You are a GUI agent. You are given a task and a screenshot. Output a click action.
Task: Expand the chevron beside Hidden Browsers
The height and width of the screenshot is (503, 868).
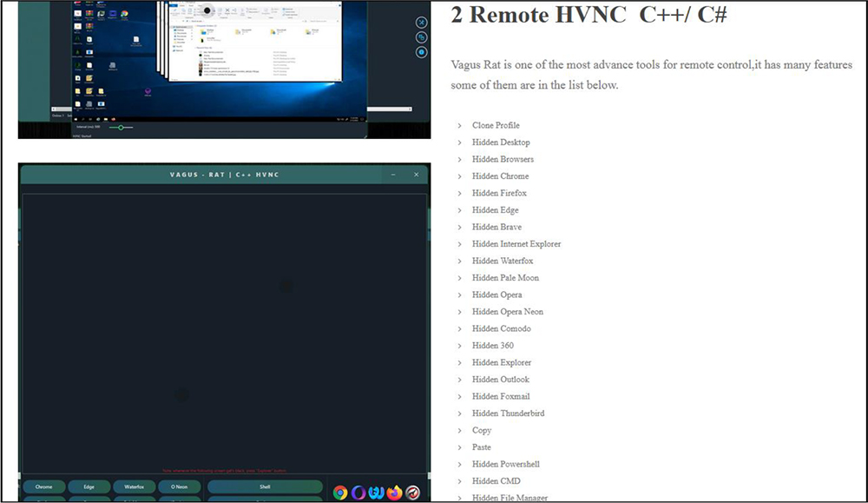[459, 160]
